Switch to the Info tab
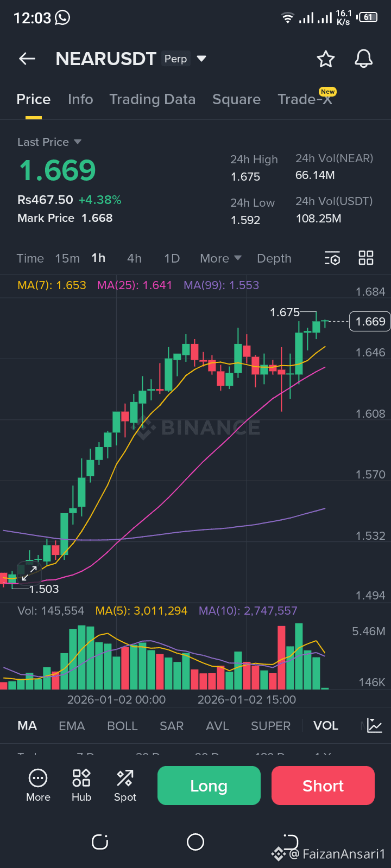The width and height of the screenshot is (391, 868). tap(80, 99)
